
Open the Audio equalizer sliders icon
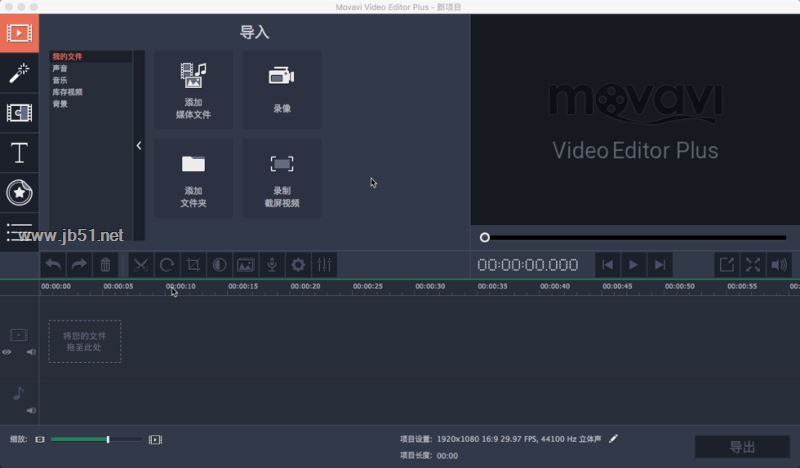point(324,265)
